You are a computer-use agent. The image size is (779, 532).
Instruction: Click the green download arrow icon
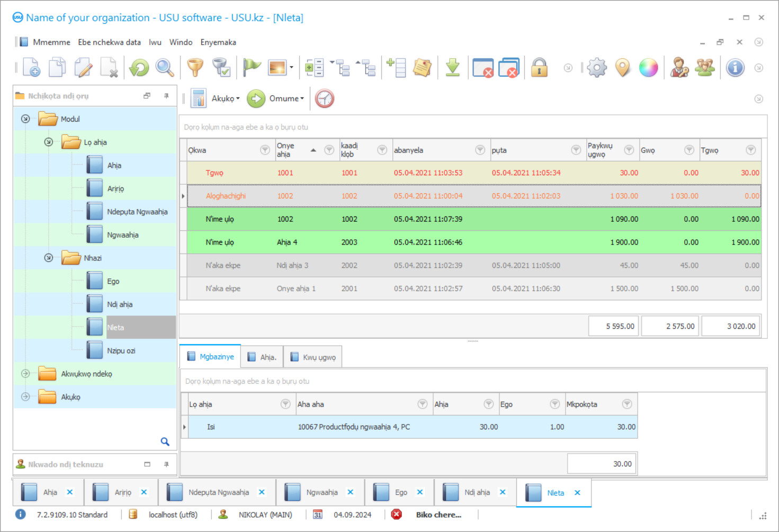(x=452, y=68)
